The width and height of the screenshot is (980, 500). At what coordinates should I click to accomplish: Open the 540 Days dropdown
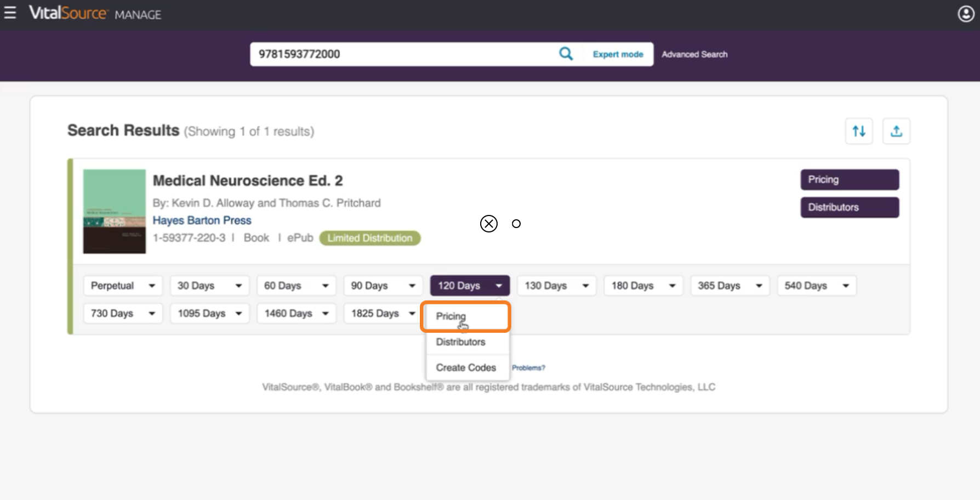click(817, 286)
